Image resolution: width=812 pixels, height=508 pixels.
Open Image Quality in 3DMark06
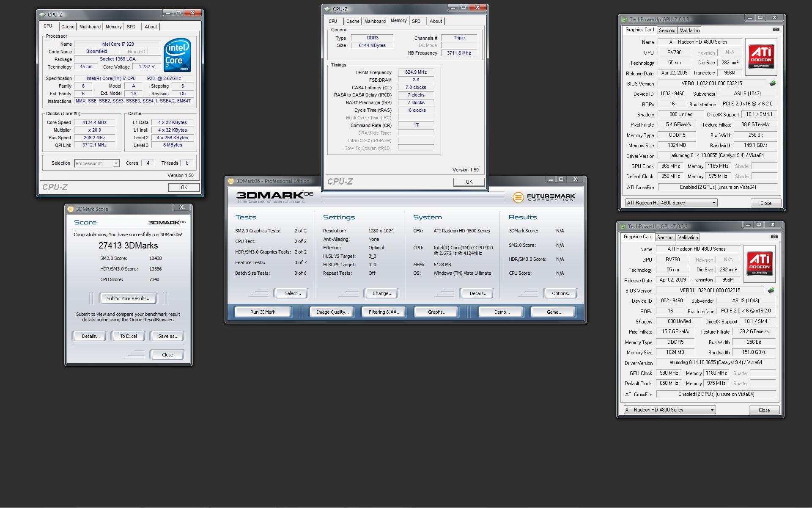(332, 312)
